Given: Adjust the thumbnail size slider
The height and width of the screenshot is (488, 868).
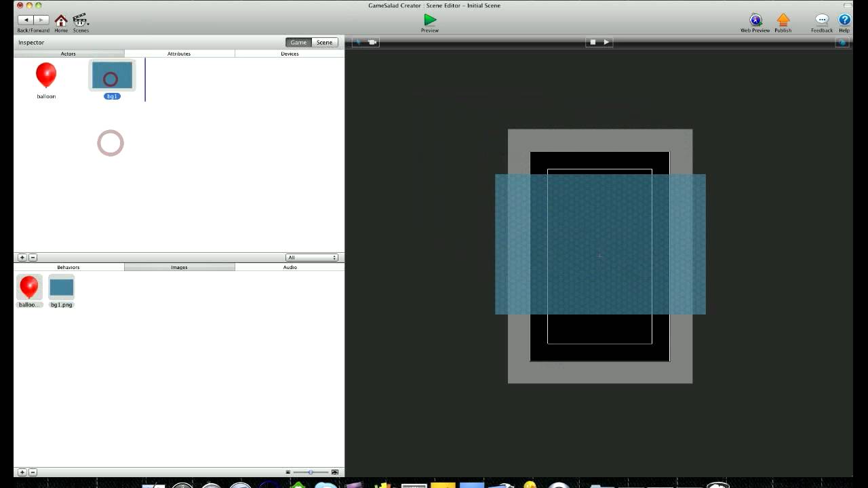Looking at the screenshot, I should tap(311, 472).
